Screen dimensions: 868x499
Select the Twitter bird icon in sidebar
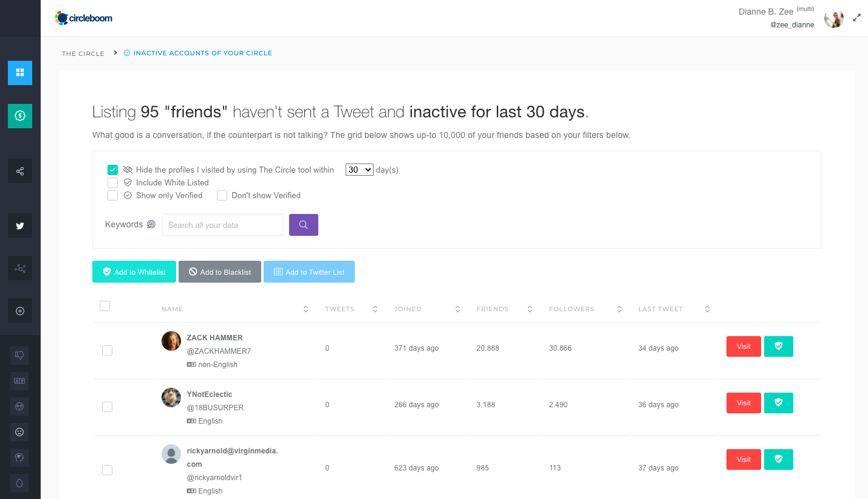[20, 225]
